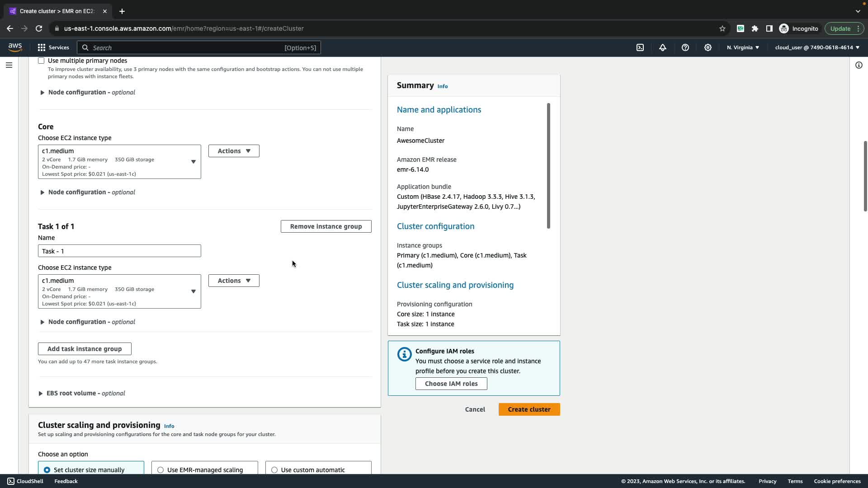The width and height of the screenshot is (868, 488).
Task: Open Core EC2 instance type dropdown
Action: (119, 162)
